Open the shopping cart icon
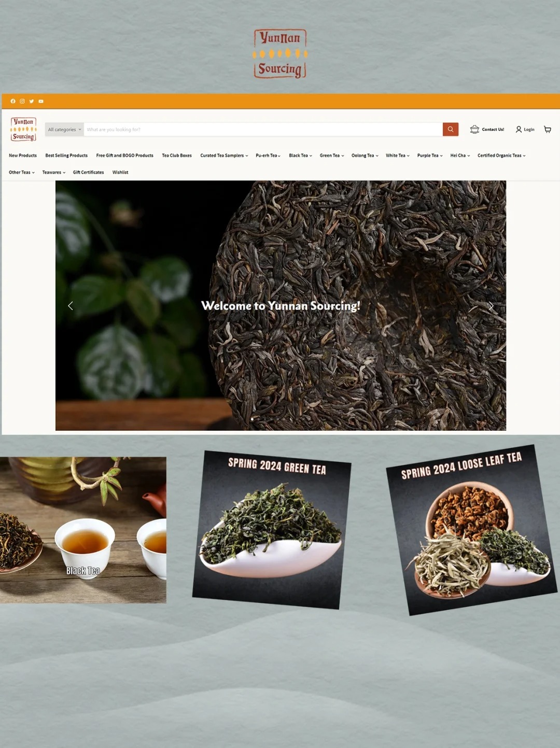The height and width of the screenshot is (748, 560). coord(548,129)
